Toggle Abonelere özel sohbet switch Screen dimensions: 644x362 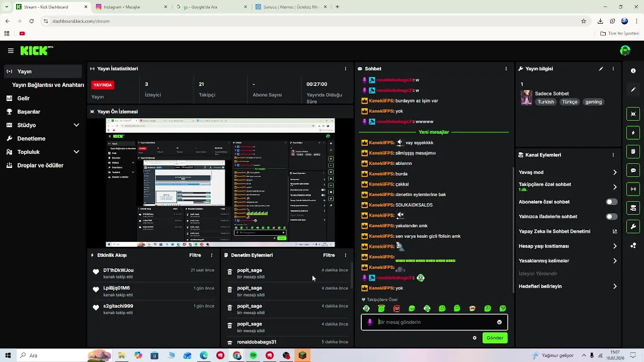tap(611, 202)
